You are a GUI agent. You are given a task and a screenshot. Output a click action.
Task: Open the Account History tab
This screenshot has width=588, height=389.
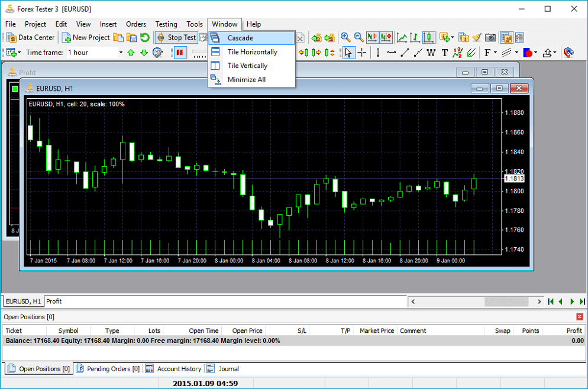click(x=174, y=369)
